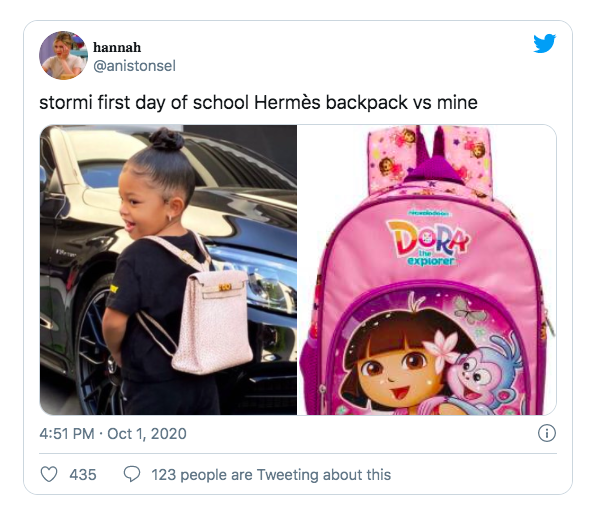Open the 4:51 PM timestamp link
The image size is (598, 515).
[67, 434]
